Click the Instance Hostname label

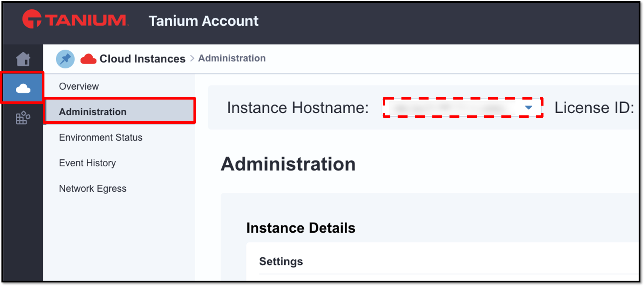pyautogui.click(x=298, y=108)
